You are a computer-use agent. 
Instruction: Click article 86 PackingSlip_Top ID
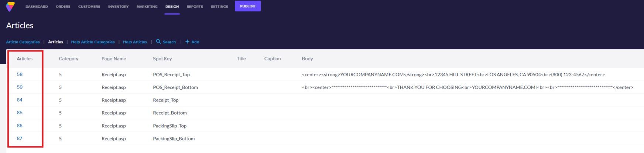pos(20,126)
